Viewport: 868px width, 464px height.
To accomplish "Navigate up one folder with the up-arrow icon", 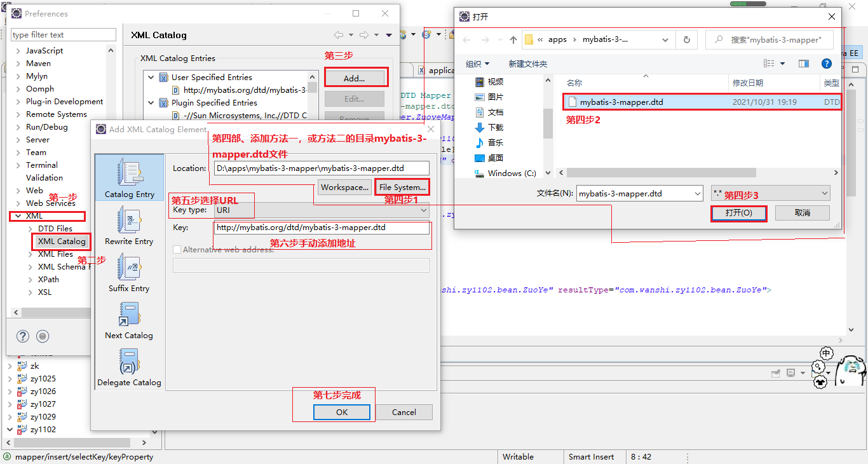I will 513,39.
